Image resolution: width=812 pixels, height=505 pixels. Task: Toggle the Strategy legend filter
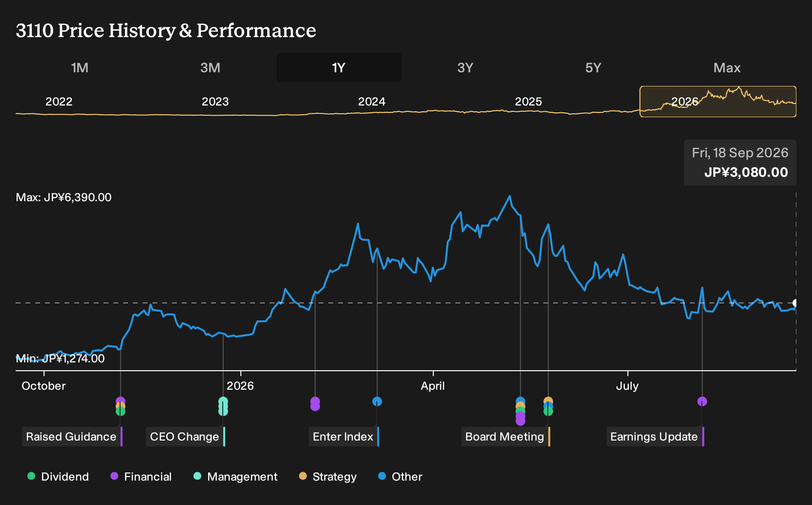click(328, 477)
